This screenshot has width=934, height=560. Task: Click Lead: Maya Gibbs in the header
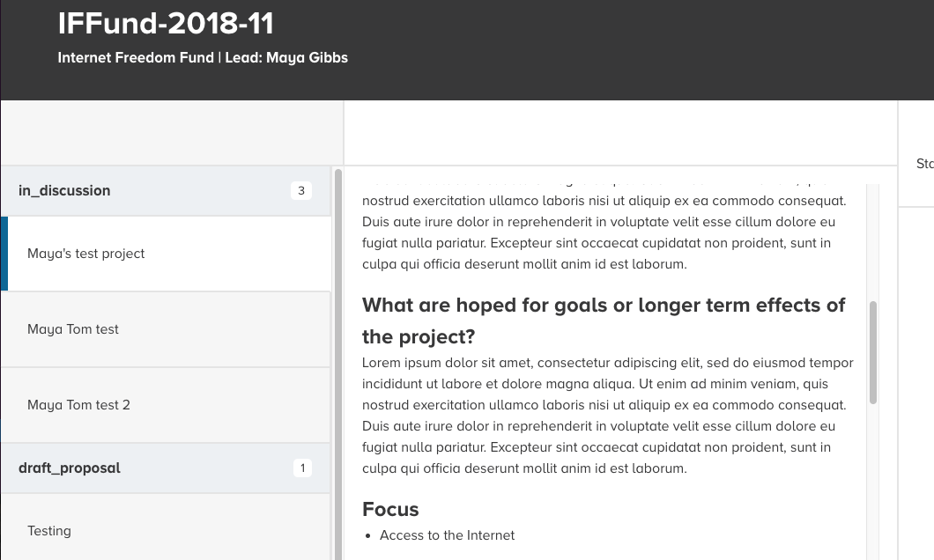pyautogui.click(x=286, y=57)
